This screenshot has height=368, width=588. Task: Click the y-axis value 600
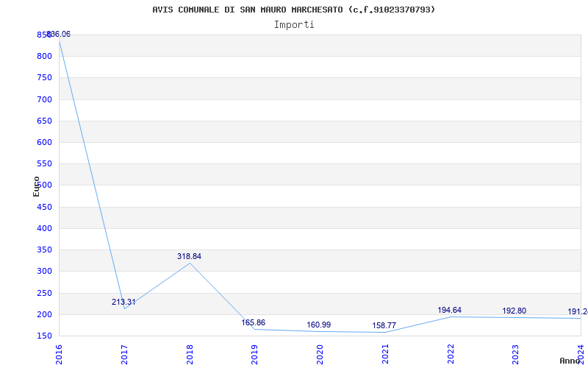coord(44,142)
